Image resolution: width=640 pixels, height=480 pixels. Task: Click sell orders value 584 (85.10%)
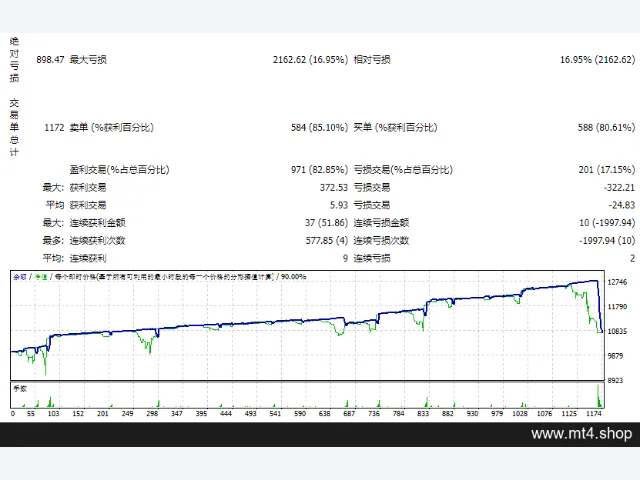point(319,127)
